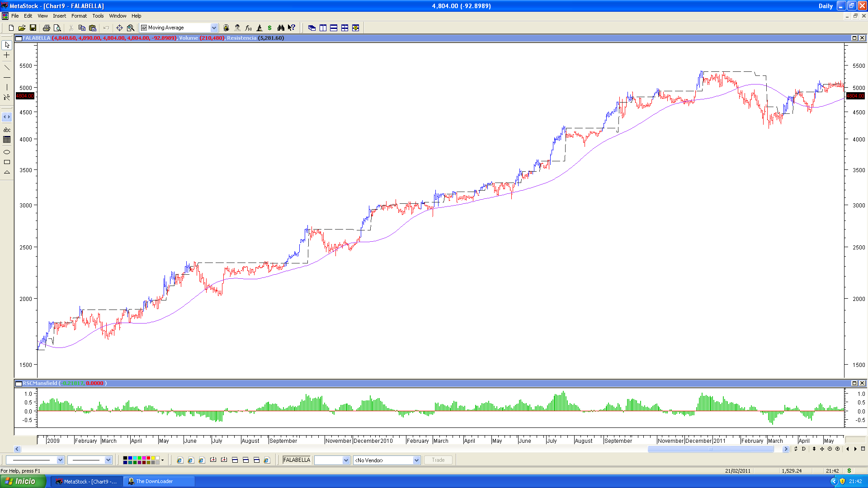Click the Open folder icon

tap(22, 28)
